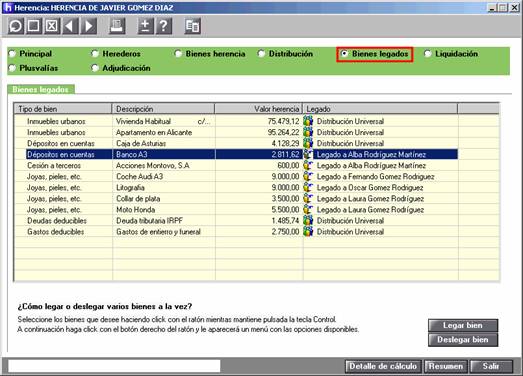Click the bottom status text field
The height and width of the screenshot is (376, 523).
114,366
